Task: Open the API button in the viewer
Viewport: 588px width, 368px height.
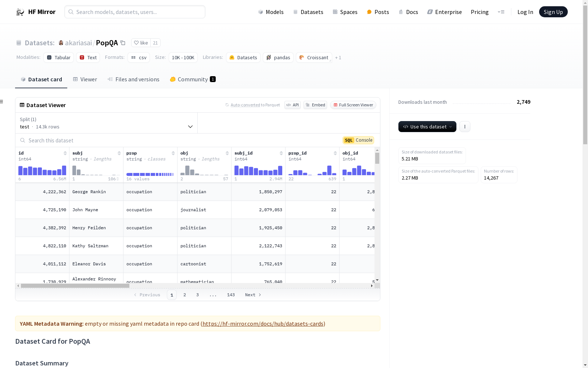Action: point(293,105)
